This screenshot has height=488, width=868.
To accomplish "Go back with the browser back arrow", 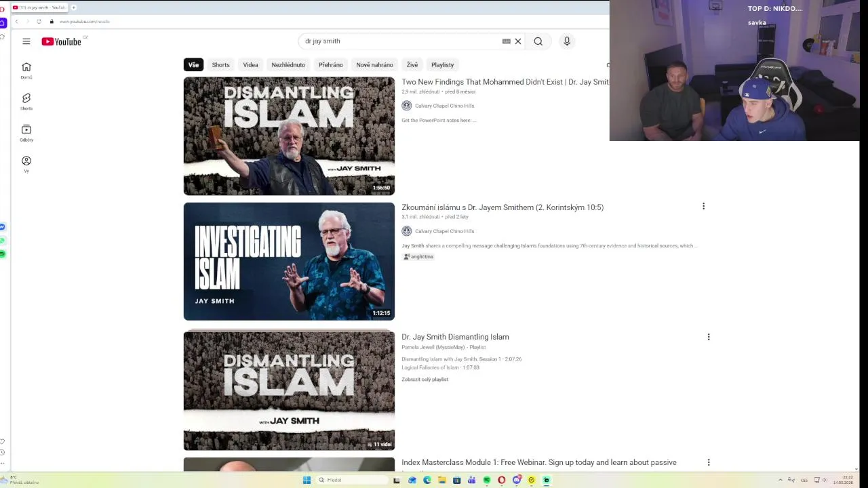I will [17, 21].
